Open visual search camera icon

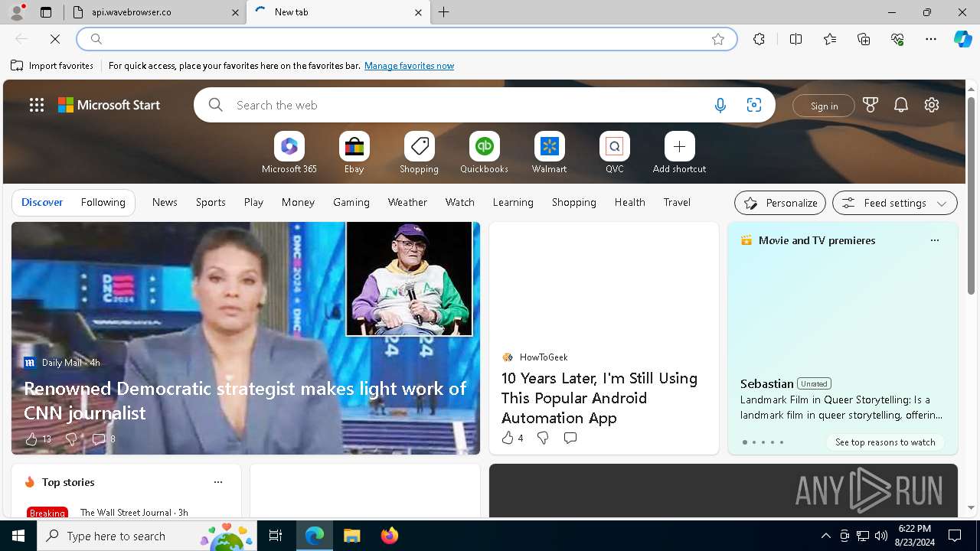(754, 106)
